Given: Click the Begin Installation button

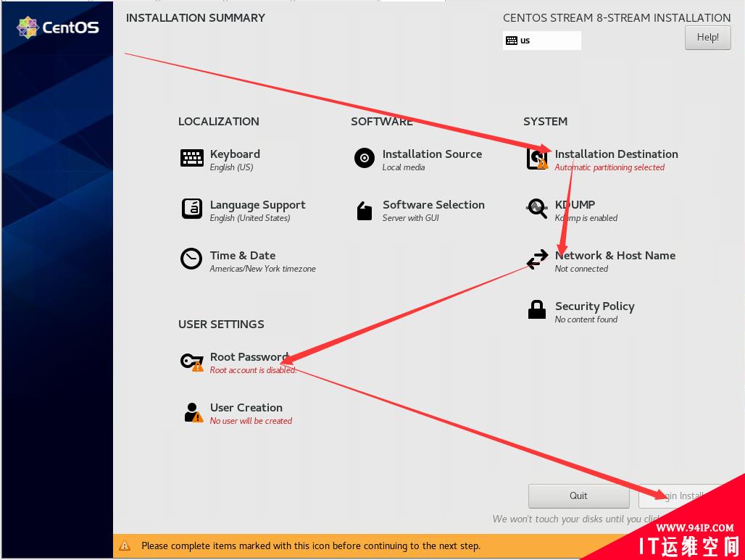Looking at the screenshot, I should [x=684, y=496].
